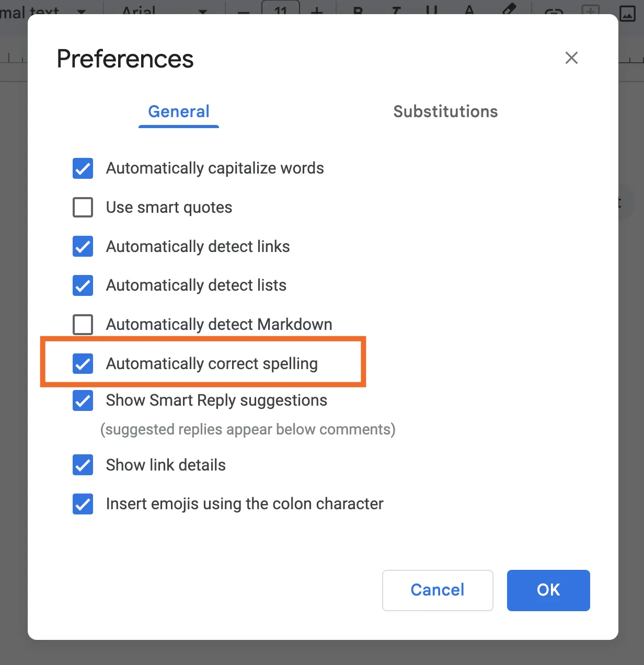
Task: Decrease font size with the minus icon
Action: [x=244, y=11]
